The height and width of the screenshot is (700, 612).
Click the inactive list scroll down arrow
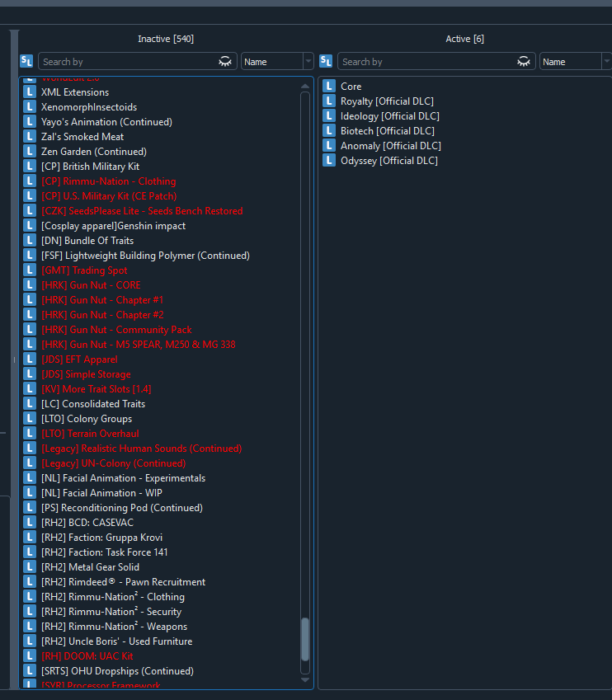coord(305,680)
